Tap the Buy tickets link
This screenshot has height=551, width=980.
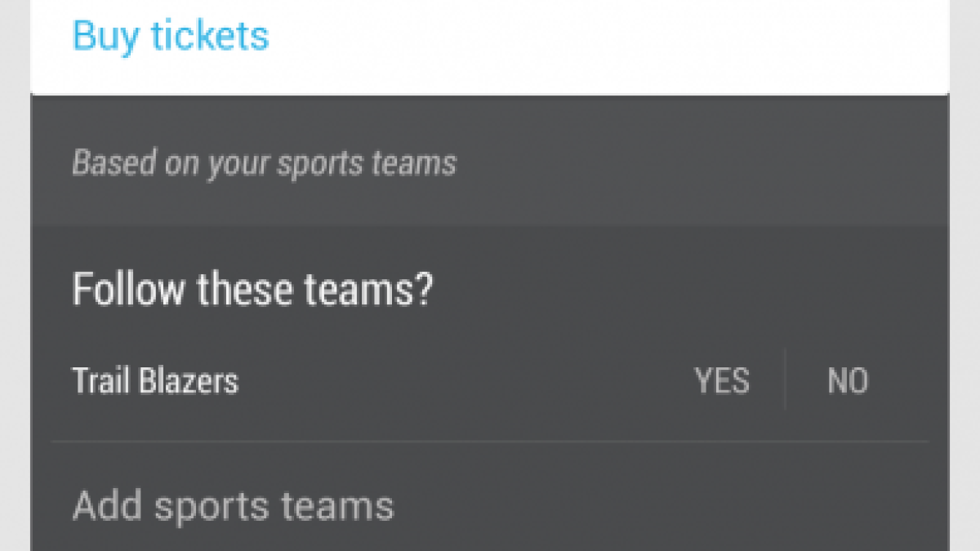170,36
